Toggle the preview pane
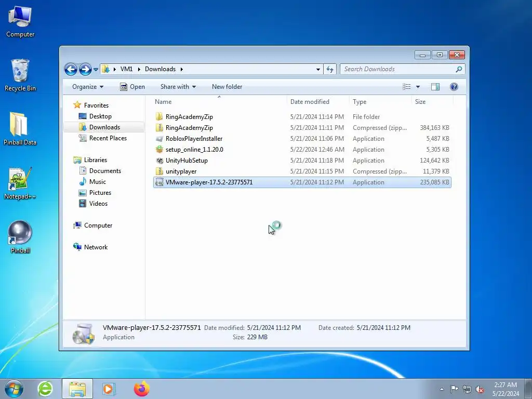 (435, 87)
